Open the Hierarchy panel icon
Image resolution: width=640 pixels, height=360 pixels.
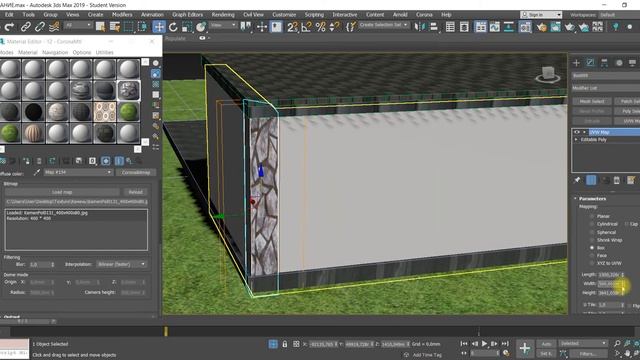(x=604, y=62)
